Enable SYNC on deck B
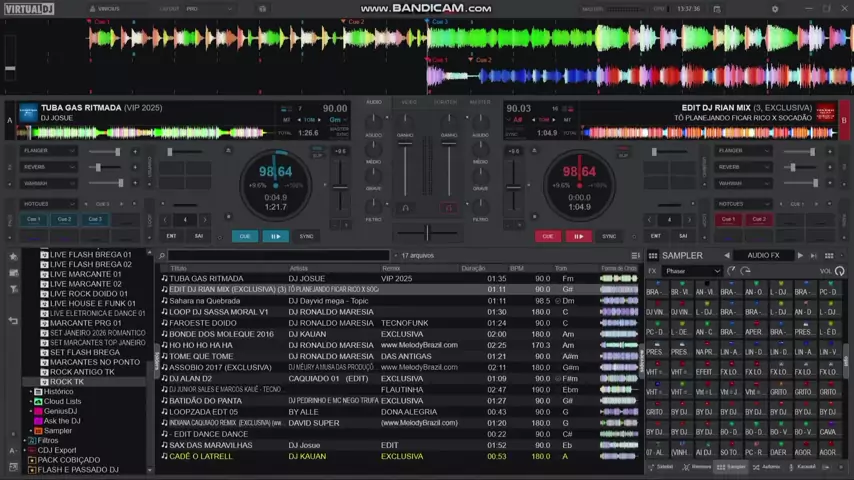The height and width of the screenshot is (480, 854). (x=609, y=236)
